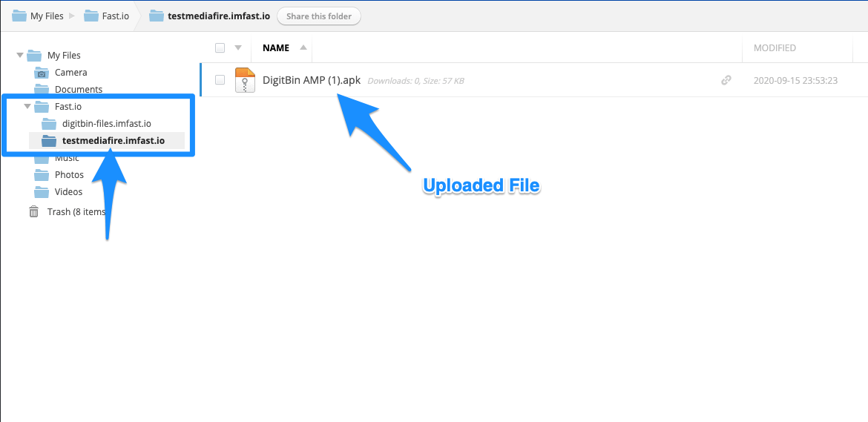
Task: Open Music folder in sidebar
Action: click(67, 158)
